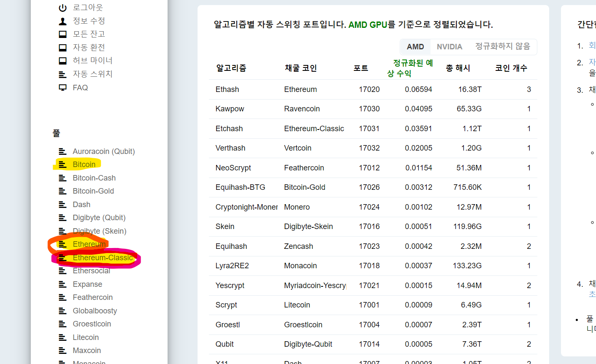Open 자동 환전 page
Screen dimensions: 596x364
[x=89, y=48]
